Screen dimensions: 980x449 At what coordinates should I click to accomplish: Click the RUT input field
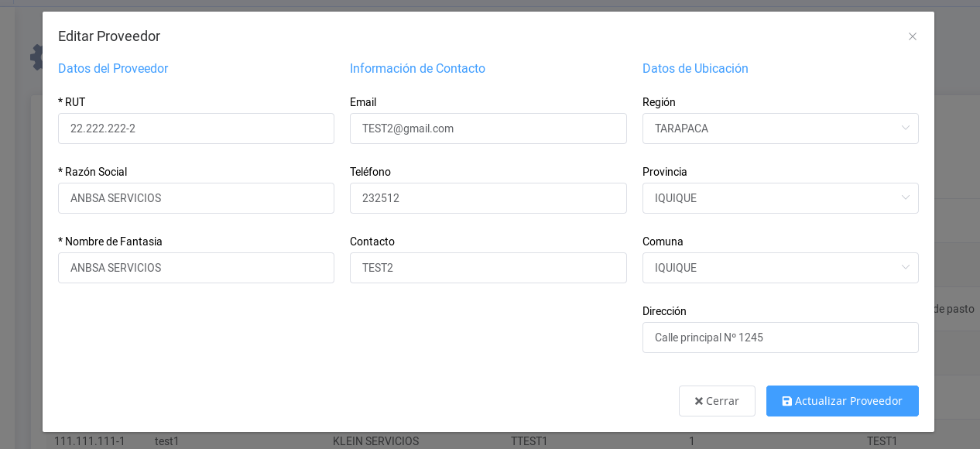(196, 129)
